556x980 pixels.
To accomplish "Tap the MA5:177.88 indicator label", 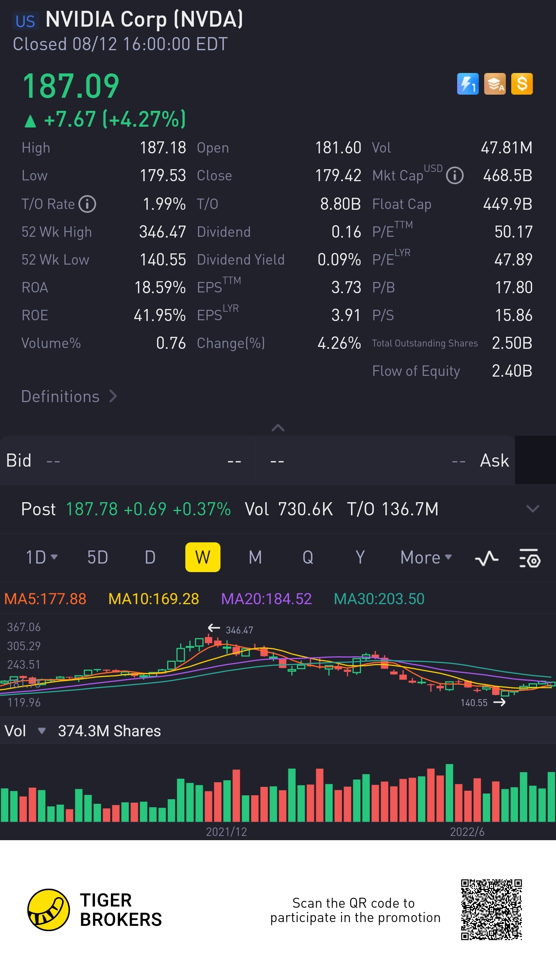I will tap(45, 599).
